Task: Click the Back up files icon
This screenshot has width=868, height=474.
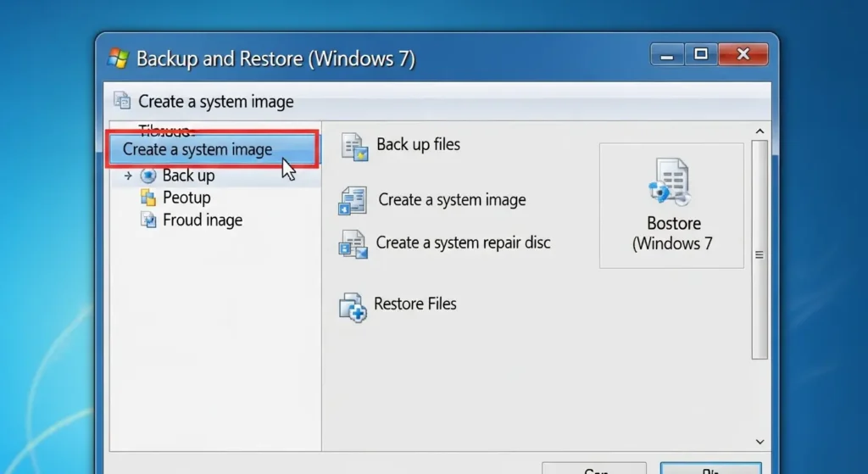Action: (x=354, y=148)
